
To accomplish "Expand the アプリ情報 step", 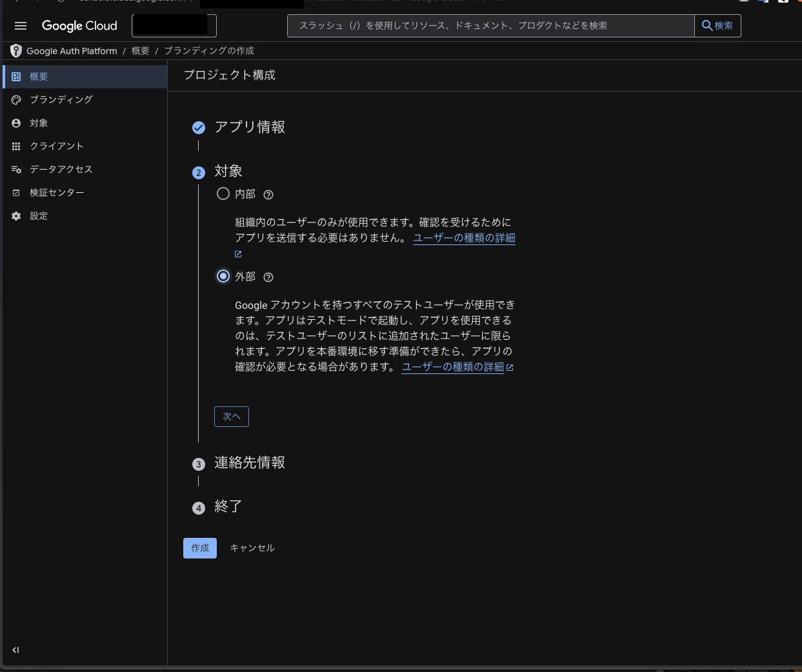I will (249, 127).
